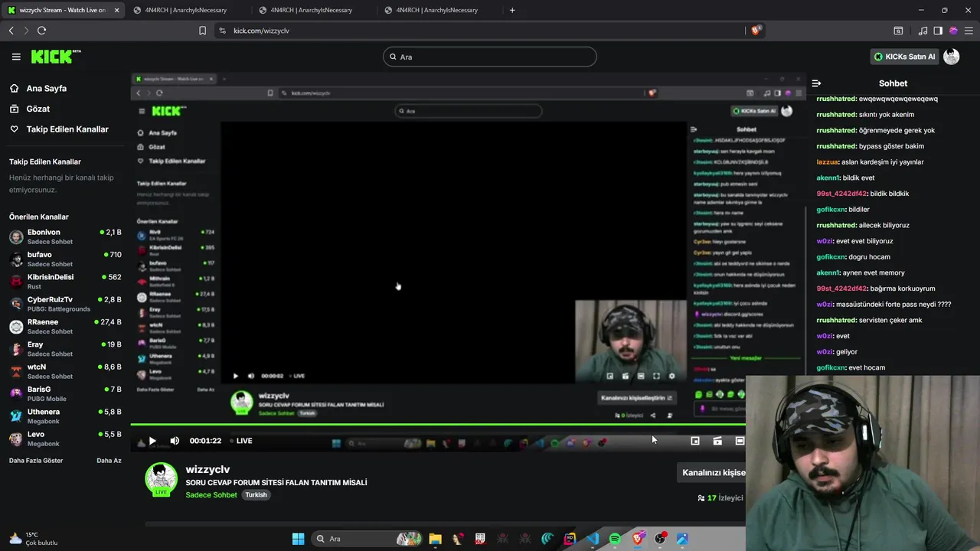980x551 pixels.
Task: Toggle mini player mode icon
Action: pos(695,441)
